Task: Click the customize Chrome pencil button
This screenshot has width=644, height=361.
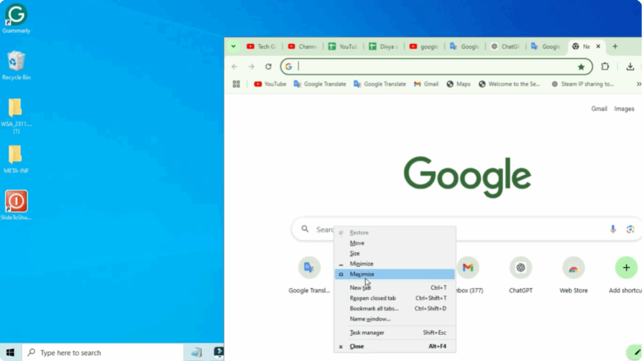Action: point(636,352)
